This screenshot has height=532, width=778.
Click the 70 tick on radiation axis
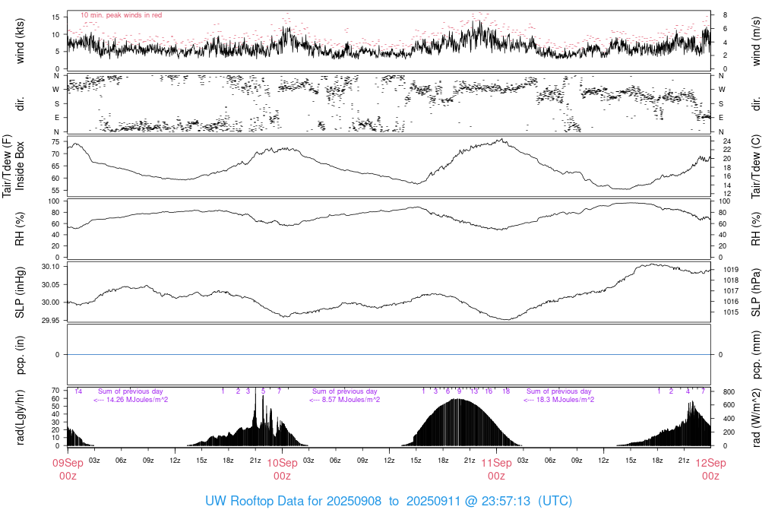coord(55,391)
